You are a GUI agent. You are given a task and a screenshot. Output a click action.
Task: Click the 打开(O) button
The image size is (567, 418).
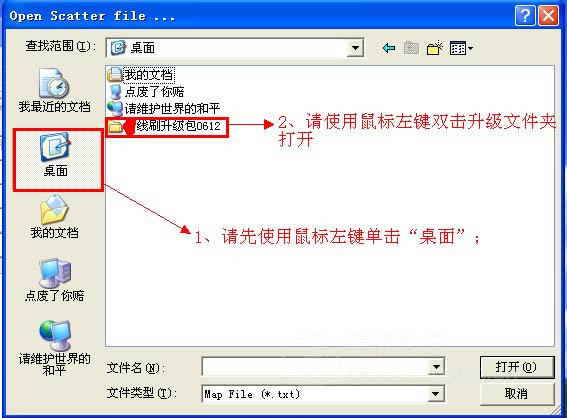517,367
